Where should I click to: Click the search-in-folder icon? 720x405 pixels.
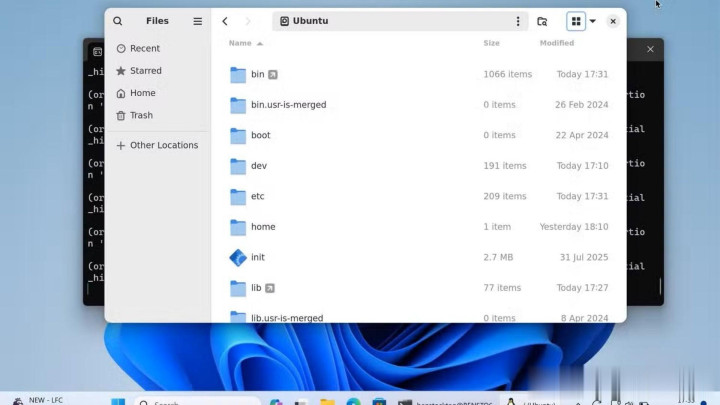point(542,21)
